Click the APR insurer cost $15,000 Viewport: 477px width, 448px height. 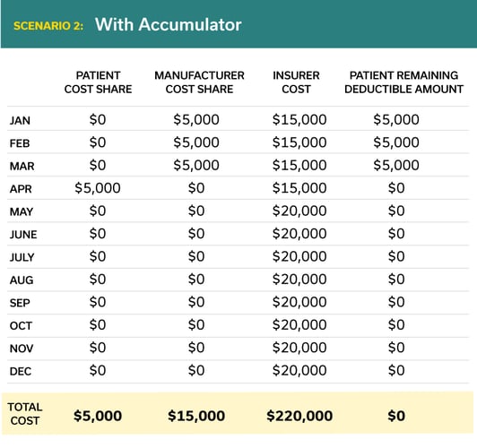(299, 188)
